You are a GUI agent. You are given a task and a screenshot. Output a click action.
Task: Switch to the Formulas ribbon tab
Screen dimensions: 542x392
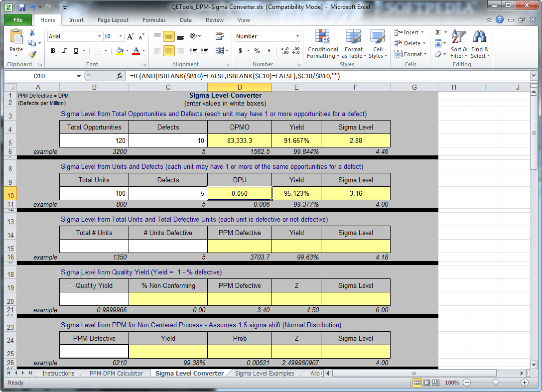(153, 20)
